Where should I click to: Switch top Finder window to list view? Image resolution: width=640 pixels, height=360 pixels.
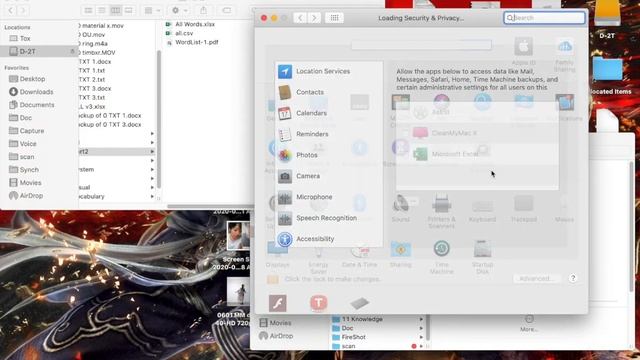[102, 10]
